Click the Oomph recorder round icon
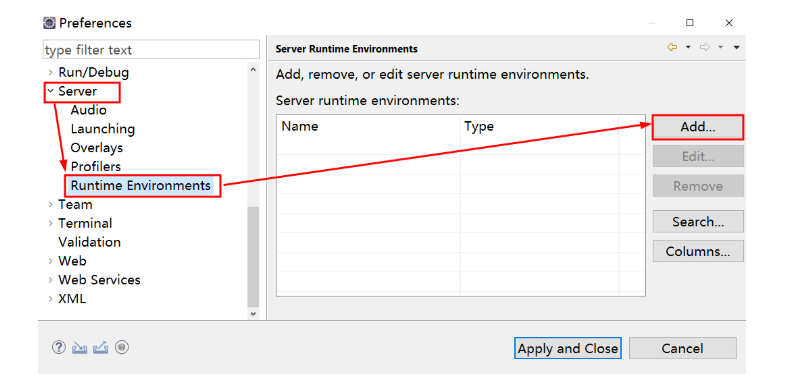Screen dimensions: 785x392 (x=122, y=347)
